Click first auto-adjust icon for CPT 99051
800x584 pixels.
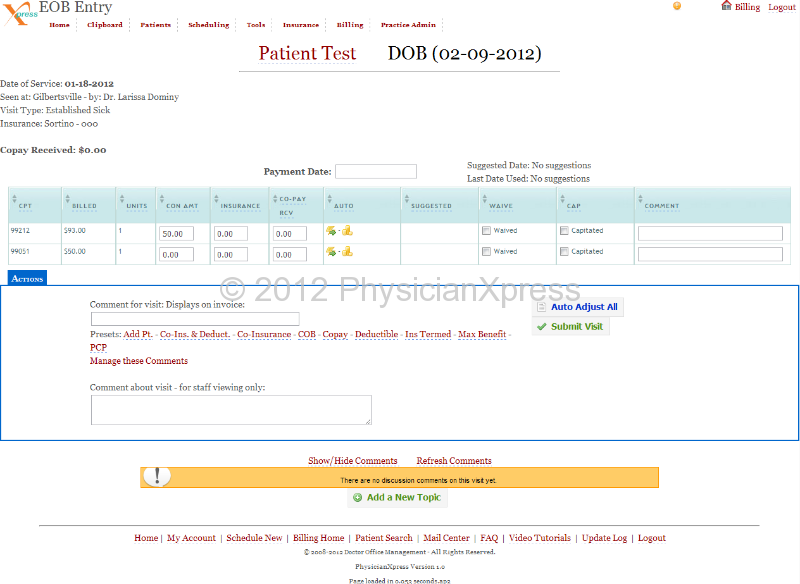pos(330,252)
